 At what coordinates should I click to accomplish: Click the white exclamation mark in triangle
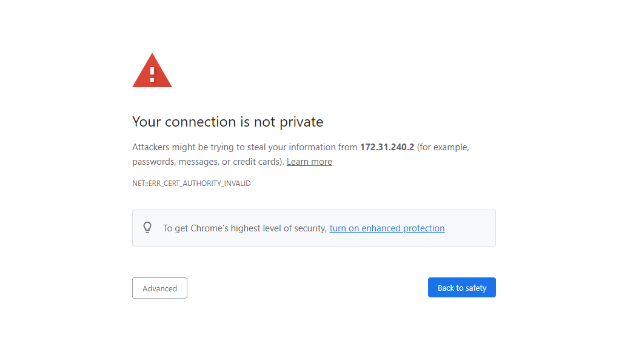click(x=152, y=74)
